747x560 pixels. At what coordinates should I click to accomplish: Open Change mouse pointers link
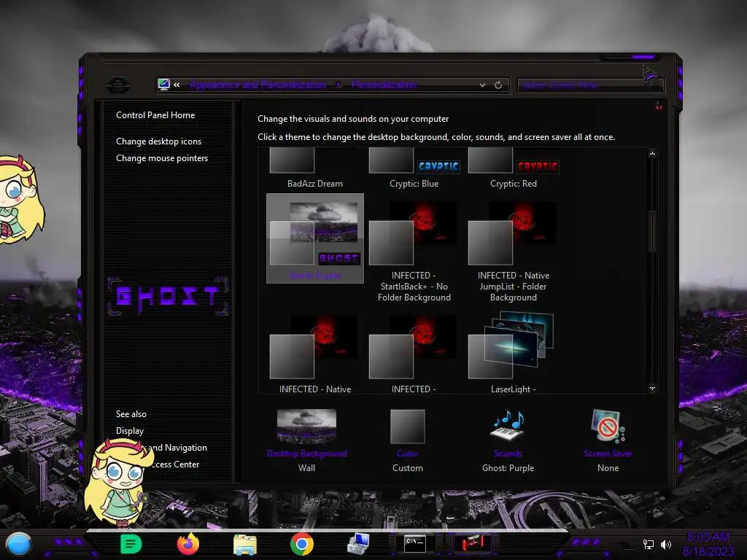click(x=162, y=158)
